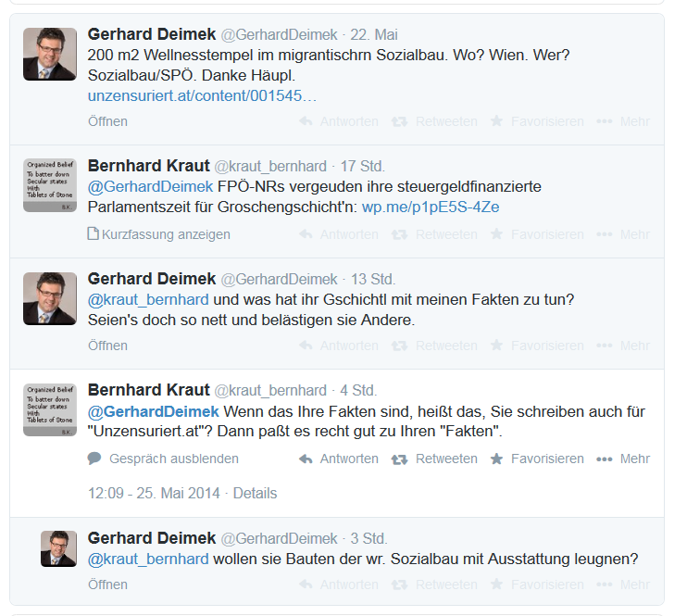Click Gerhard Deimek's avatar on the 22. Mai tweet
The image size is (687, 616).
click(50, 54)
